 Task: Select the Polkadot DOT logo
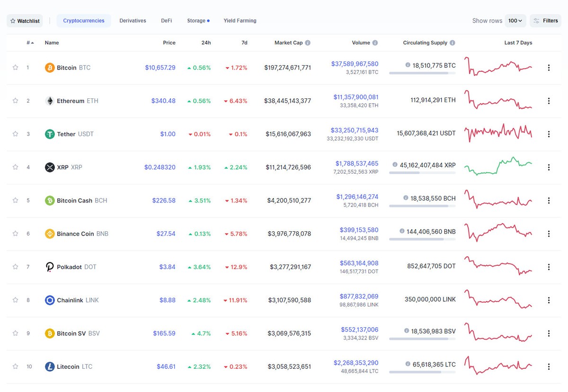coord(50,267)
